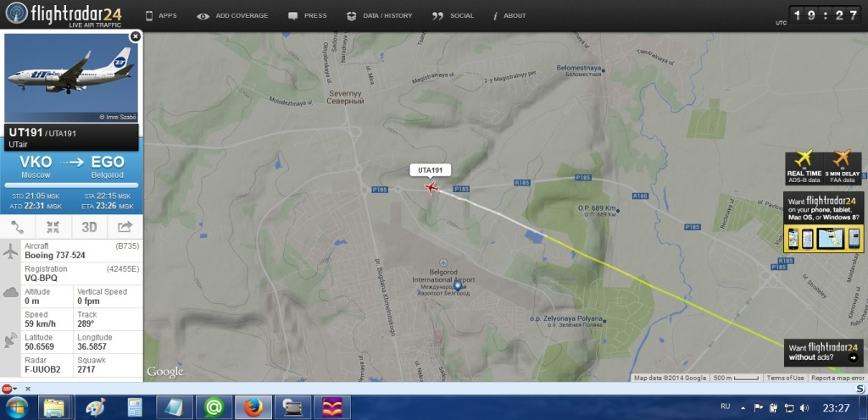Open the PRESS menu
Viewport: 868px width, 420px height.
pos(307,16)
